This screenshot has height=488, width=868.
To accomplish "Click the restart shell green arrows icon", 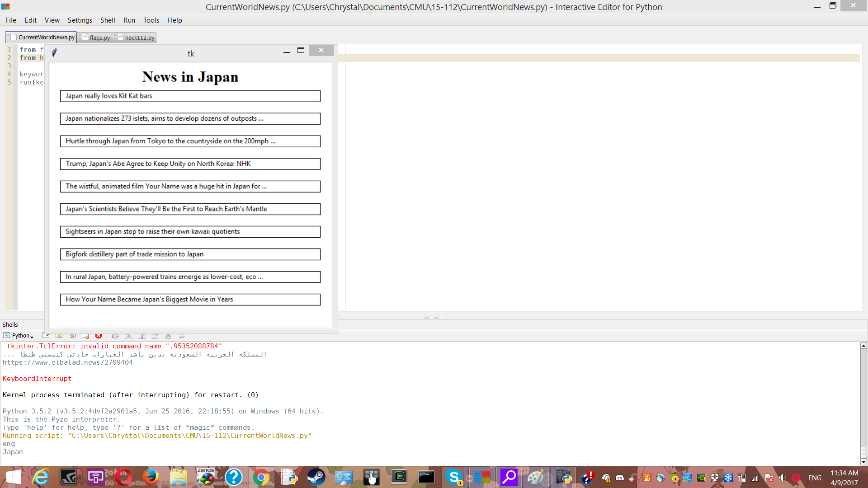I will [x=72, y=336].
